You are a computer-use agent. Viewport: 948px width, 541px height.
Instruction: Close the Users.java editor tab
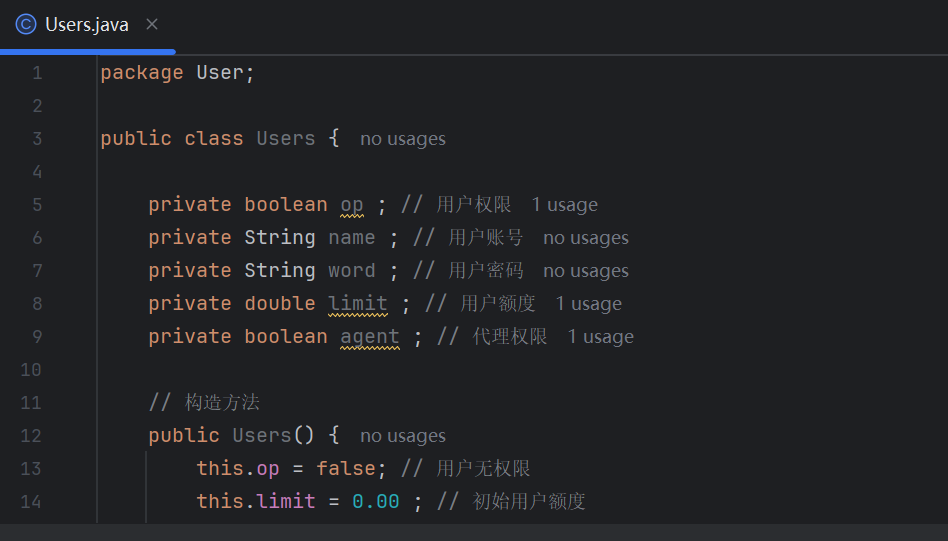tap(152, 25)
